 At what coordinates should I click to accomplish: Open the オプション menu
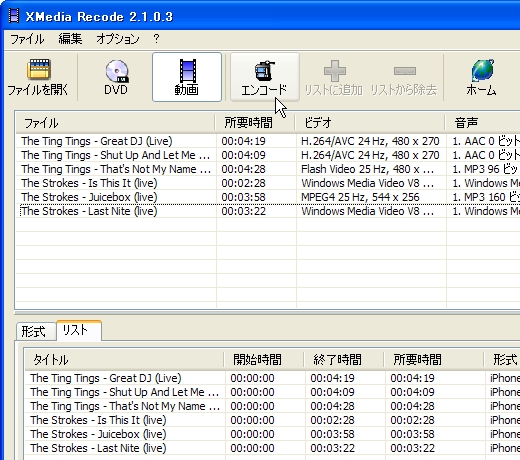pyautogui.click(x=118, y=39)
